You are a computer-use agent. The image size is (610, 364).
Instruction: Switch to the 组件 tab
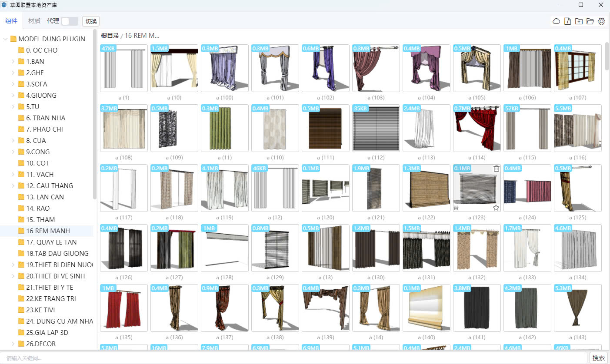click(11, 21)
